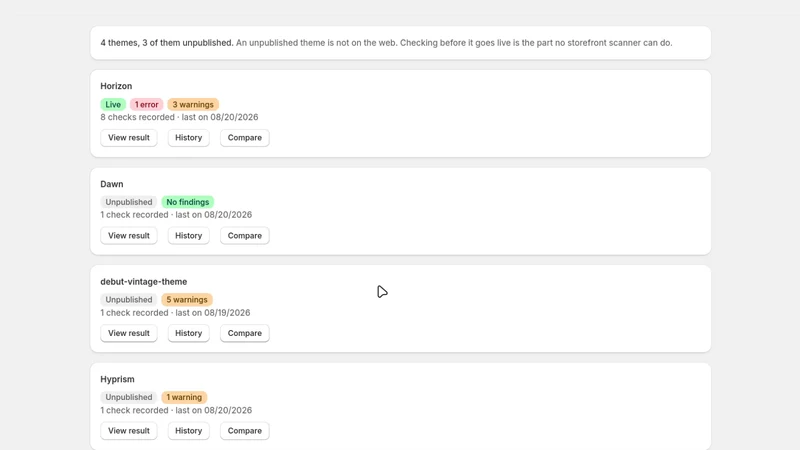Compare debut-vintage-theme

(x=244, y=333)
